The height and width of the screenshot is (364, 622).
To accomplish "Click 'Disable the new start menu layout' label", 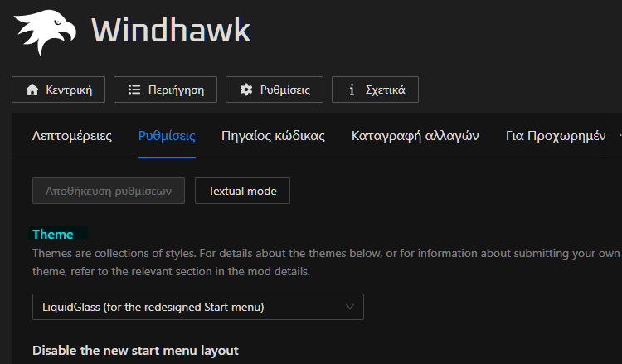I will pyautogui.click(x=136, y=351).
